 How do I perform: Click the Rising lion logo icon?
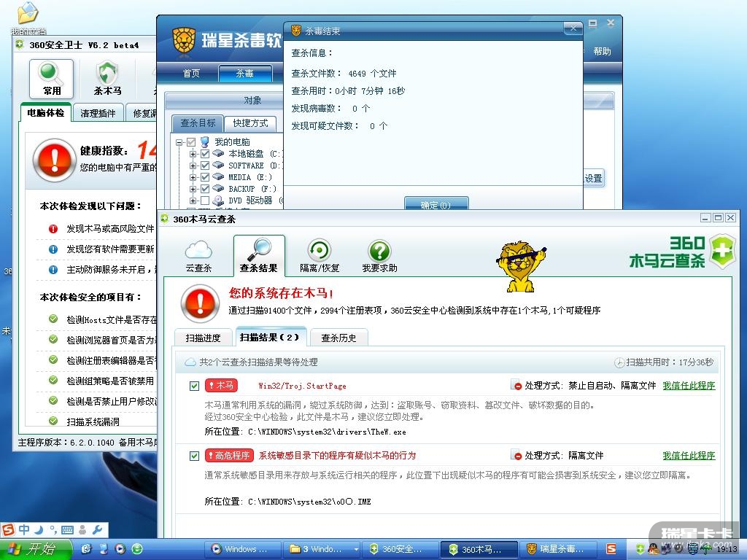click(x=184, y=40)
